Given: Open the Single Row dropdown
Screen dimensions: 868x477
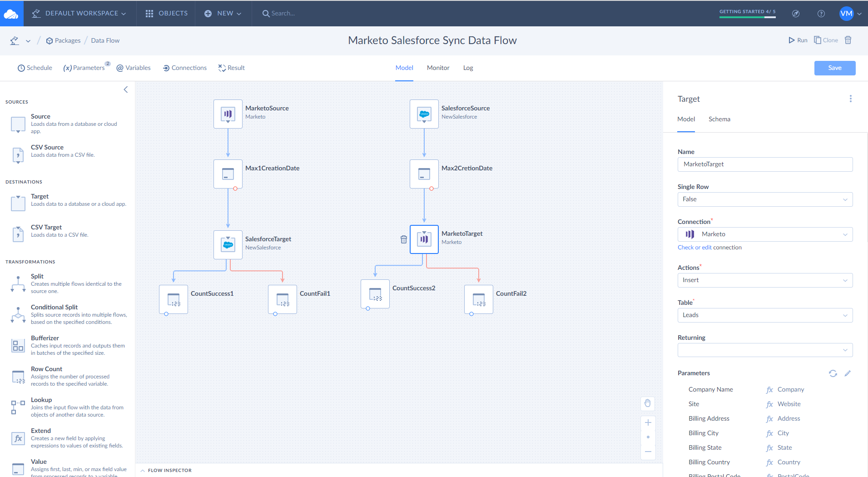Looking at the screenshot, I should [x=764, y=199].
